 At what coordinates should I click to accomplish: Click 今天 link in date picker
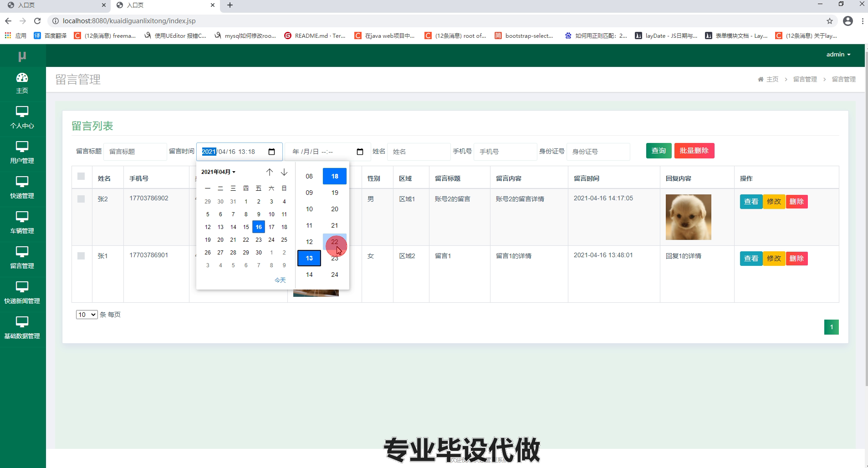[x=280, y=280]
